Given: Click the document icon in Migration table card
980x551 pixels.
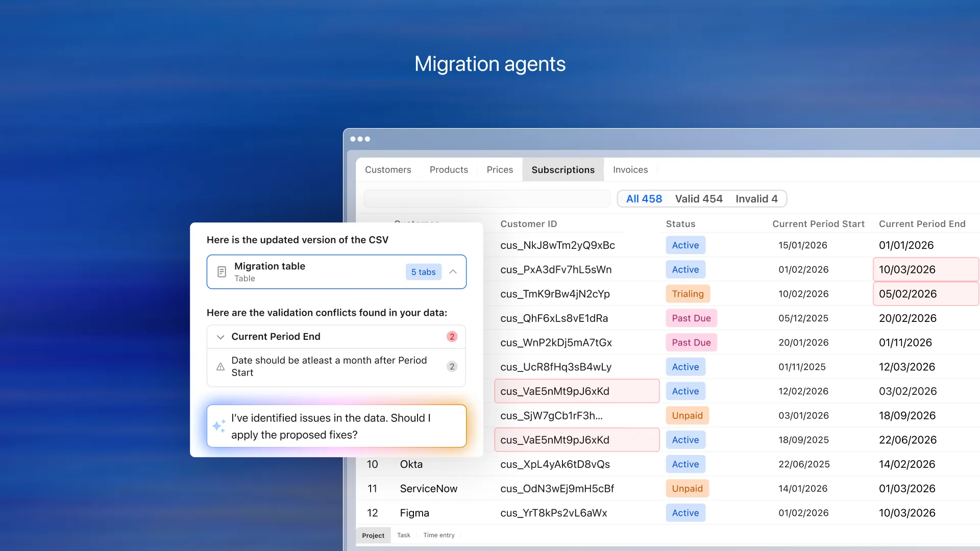Looking at the screenshot, I should click(x=222, y=272).
